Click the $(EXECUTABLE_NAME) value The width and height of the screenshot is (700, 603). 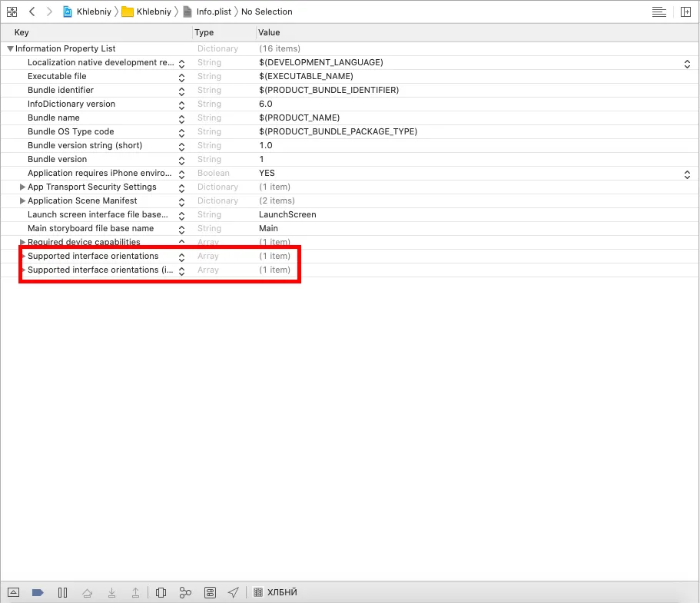[x=306, y=76]
